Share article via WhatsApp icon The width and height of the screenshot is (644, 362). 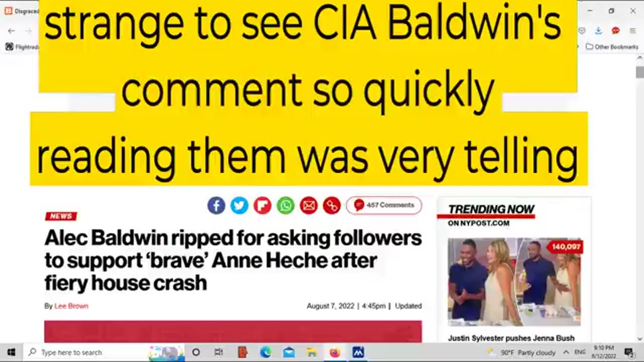pyautogui.click(x=285, y=205)
